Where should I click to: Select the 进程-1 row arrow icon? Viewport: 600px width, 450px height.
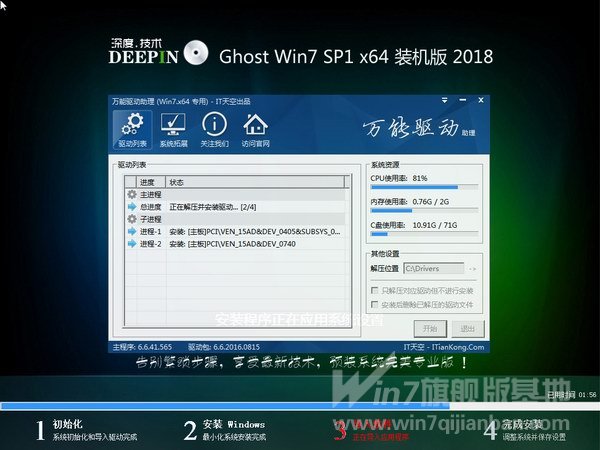coord(132,232)
